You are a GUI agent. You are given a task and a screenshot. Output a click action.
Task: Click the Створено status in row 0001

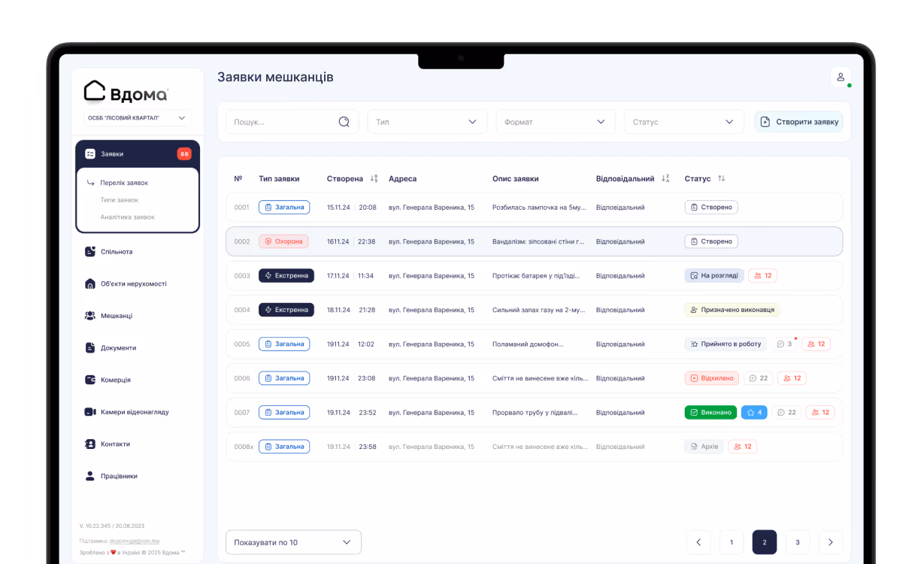click(711, 207)
